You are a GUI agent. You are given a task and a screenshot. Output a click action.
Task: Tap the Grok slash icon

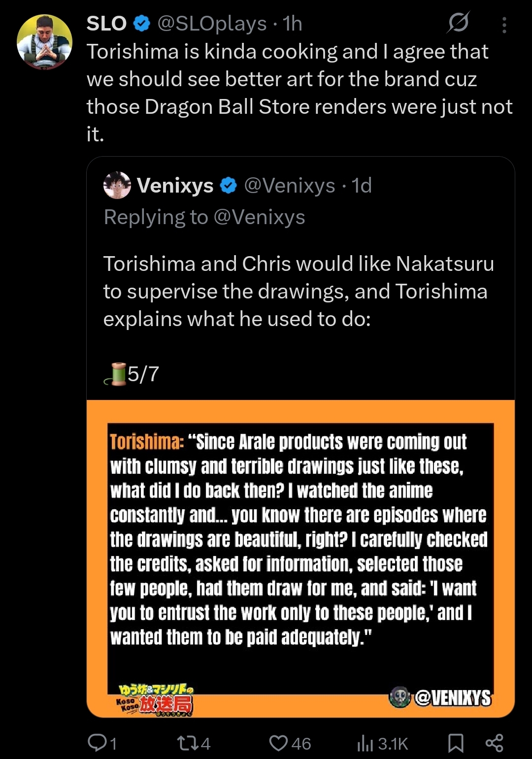click(x=458, y=23)
